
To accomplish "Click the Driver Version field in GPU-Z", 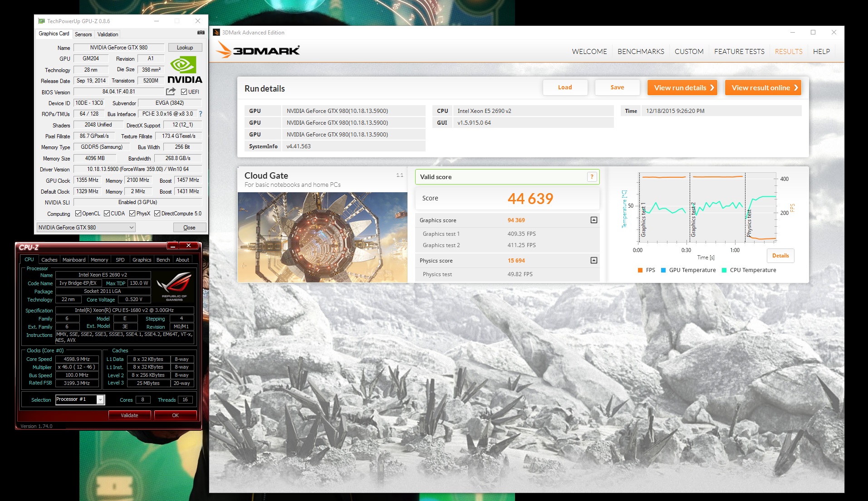I will point(137,169).
